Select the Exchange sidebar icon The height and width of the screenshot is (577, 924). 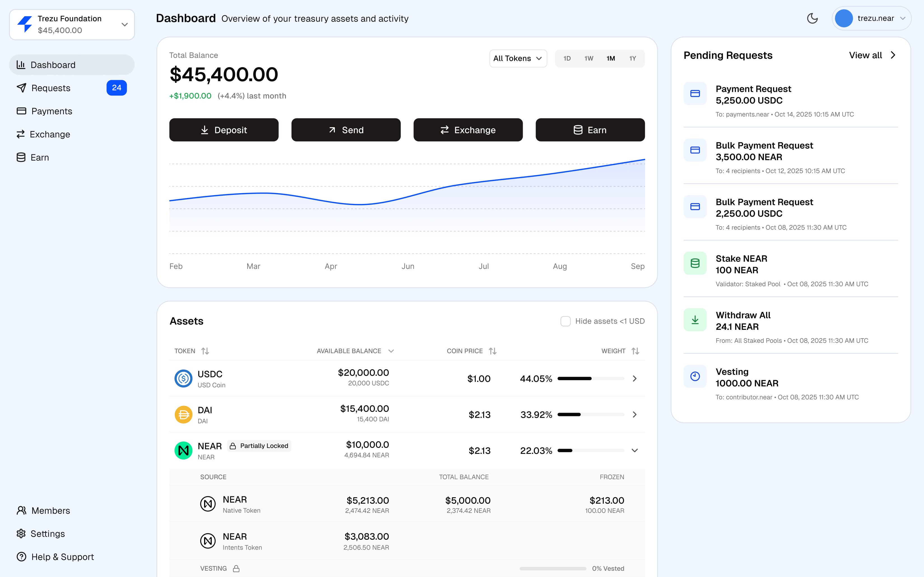tap(22, 134)
